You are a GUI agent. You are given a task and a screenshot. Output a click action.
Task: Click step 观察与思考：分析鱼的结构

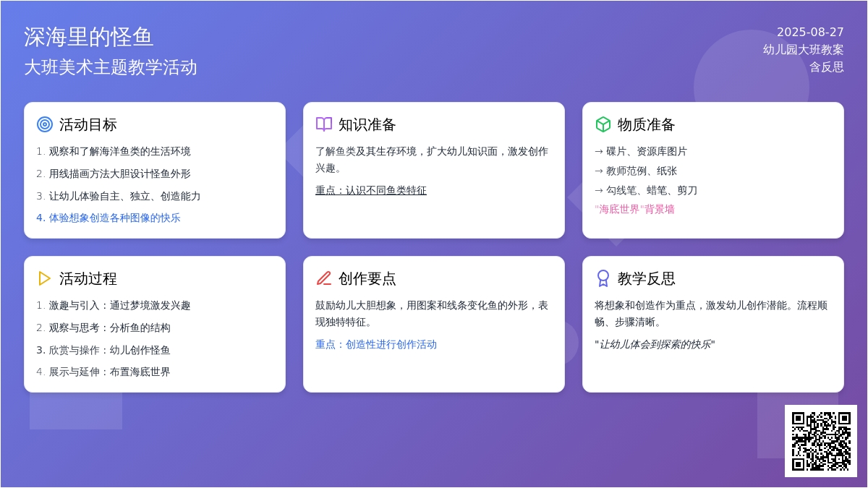pos(110,328)
